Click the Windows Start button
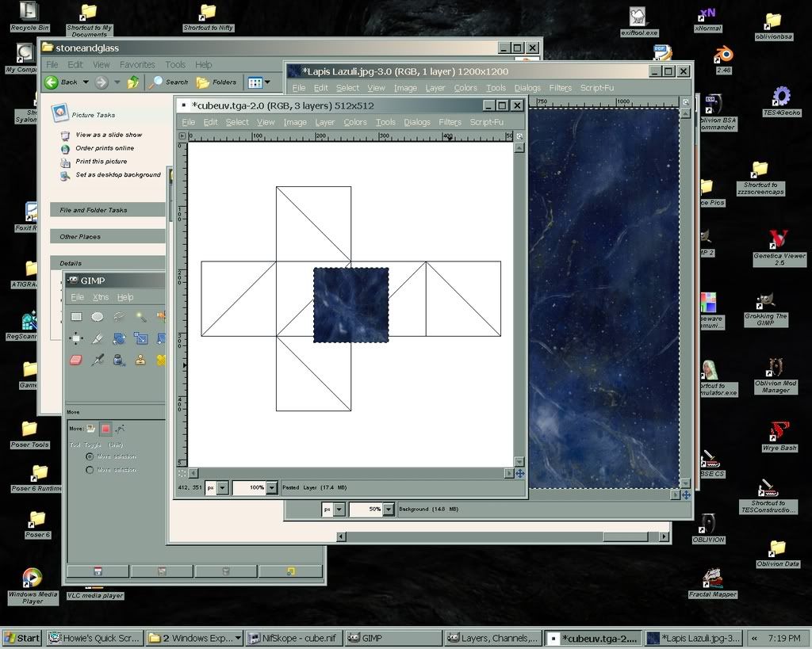This screenshot has width=812, height=649. pyautogui.click(x=22, y=638)
